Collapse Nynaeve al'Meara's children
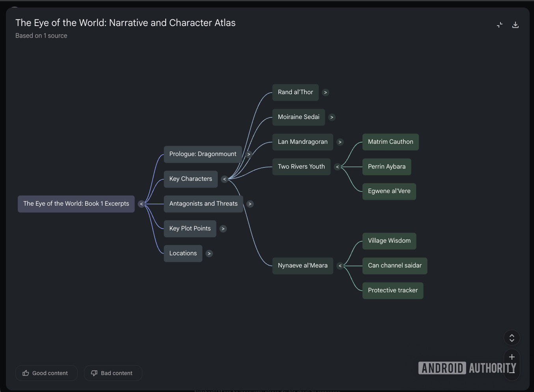 (x=340, y=266)
